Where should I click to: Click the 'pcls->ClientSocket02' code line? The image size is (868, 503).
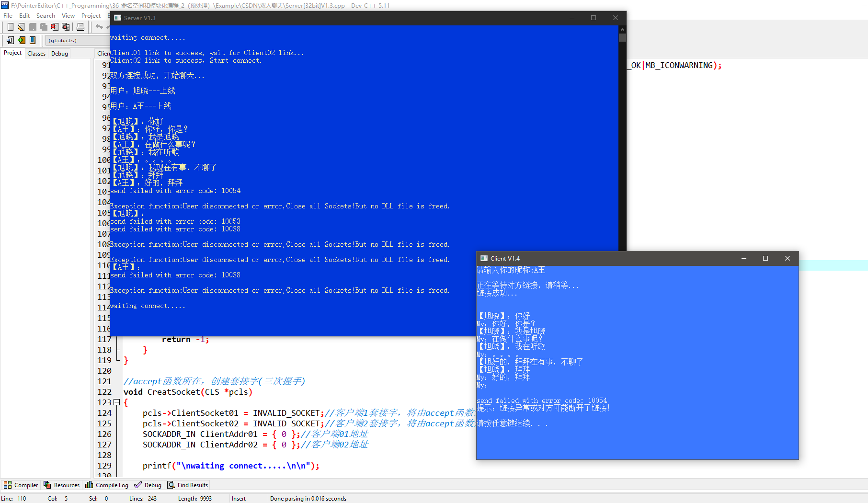(x=308, y=423)
